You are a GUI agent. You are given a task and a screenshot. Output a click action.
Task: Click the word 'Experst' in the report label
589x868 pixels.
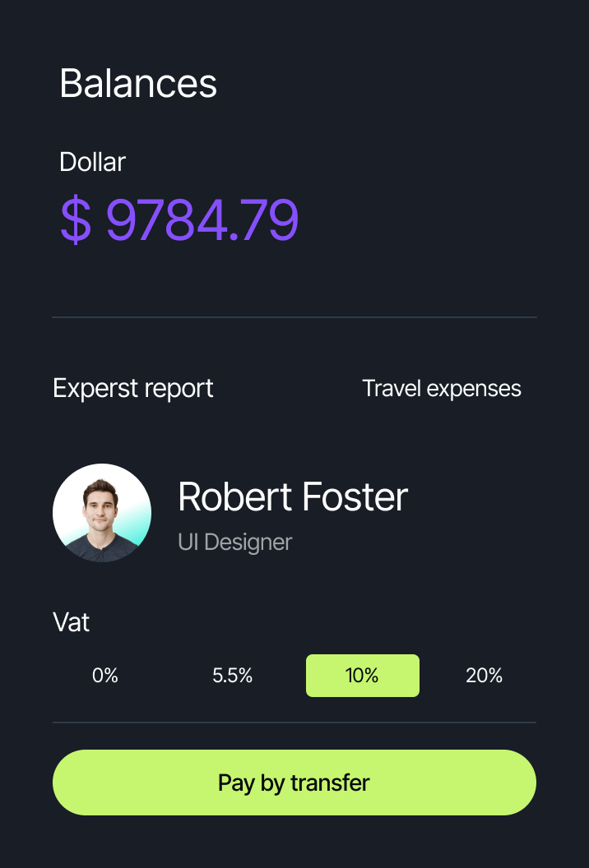(x=92, y=388)
